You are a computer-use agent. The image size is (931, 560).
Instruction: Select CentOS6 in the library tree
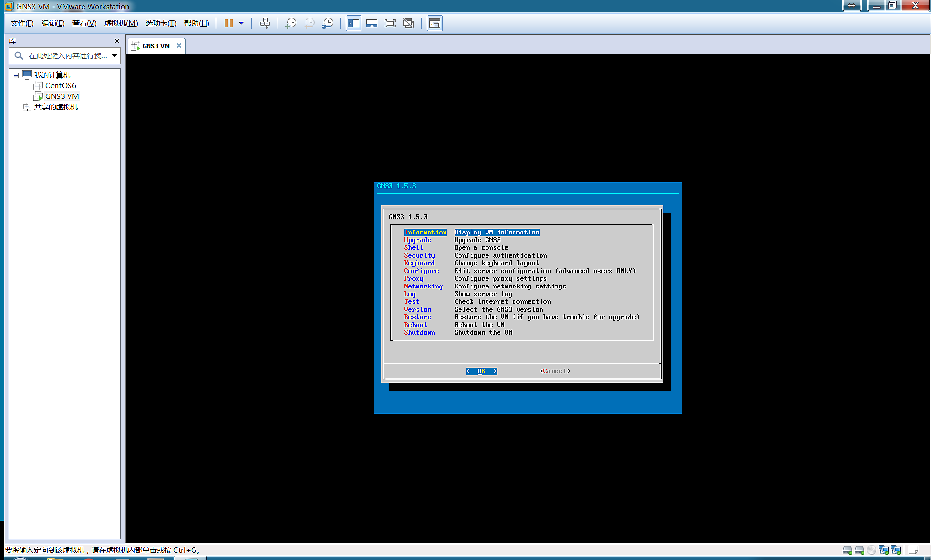60,86
